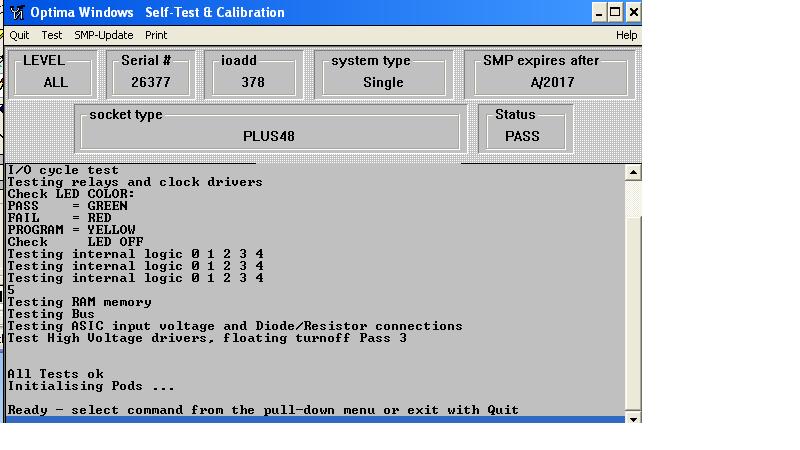
Task: Click the Status value PASS
Action: point(522,136)
